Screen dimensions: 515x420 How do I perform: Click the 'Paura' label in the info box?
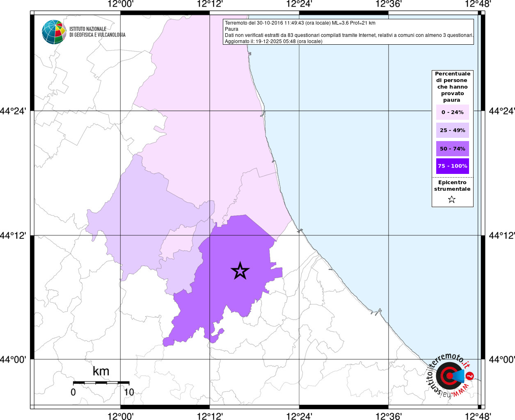[x=231, y=29]
